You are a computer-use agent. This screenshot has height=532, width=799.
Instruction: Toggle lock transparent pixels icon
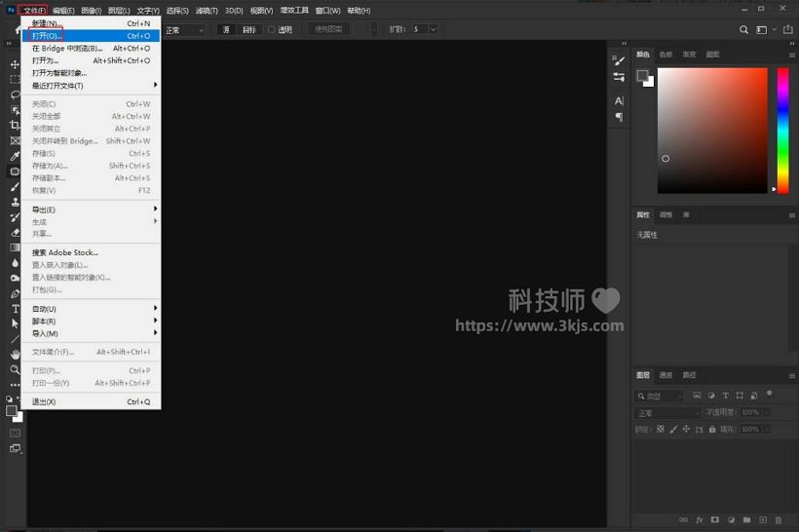661,429
